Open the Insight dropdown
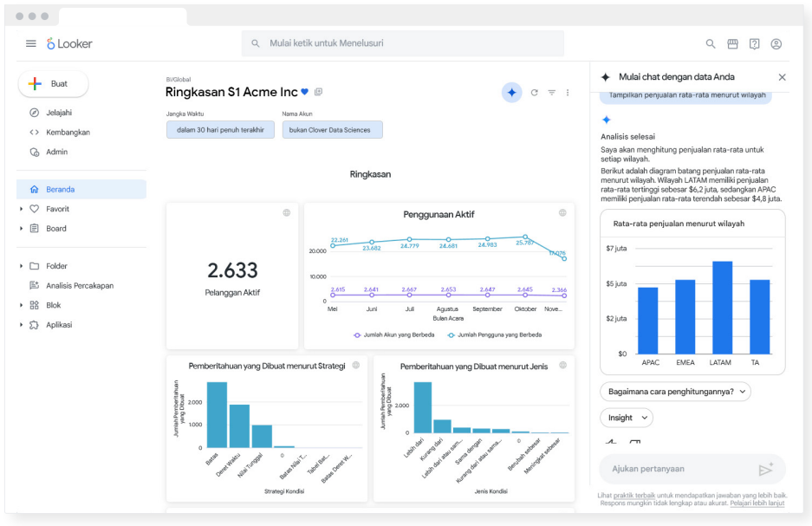 point(627,418)
